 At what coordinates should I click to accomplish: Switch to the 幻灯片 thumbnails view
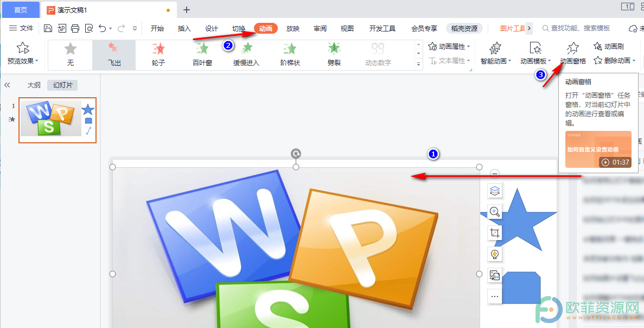(62, 85)
